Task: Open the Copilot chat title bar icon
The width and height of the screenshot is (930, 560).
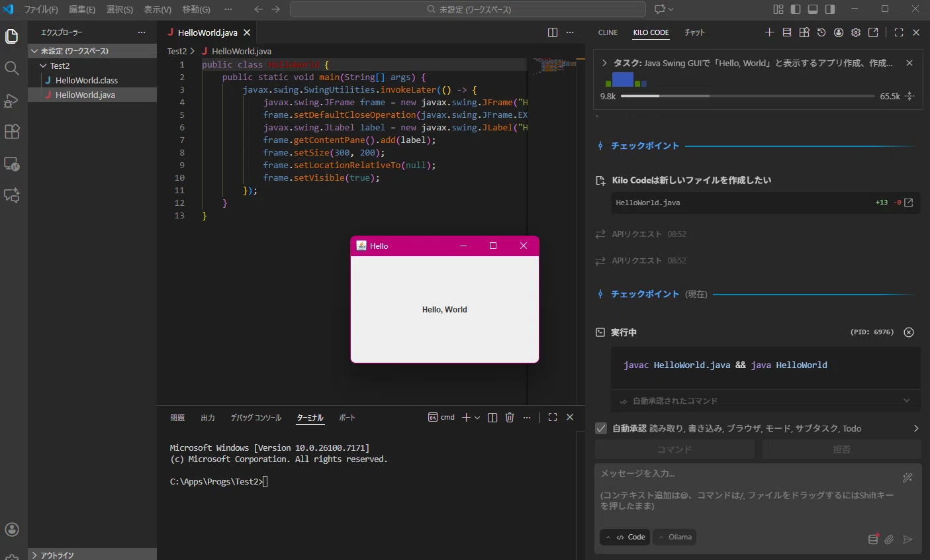Action: pyautogui.click(x=659, y=9)
